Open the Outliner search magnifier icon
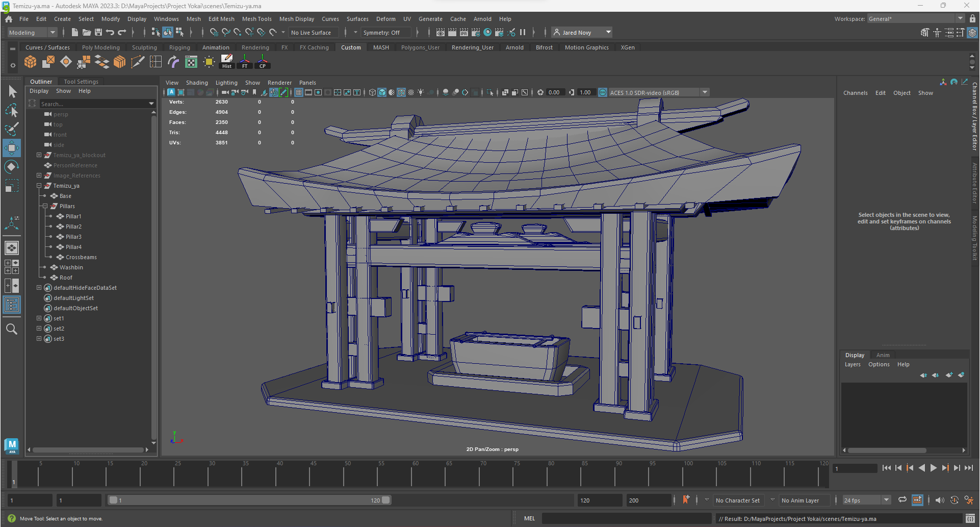Viewport: 980px width, 527px height. click(11, 329)
